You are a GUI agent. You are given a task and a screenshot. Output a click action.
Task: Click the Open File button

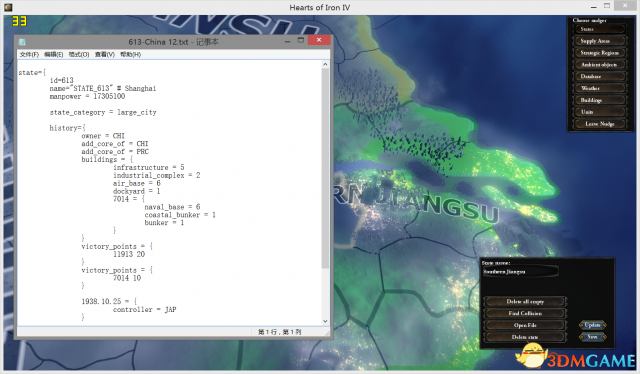click(x=525, y=325)
